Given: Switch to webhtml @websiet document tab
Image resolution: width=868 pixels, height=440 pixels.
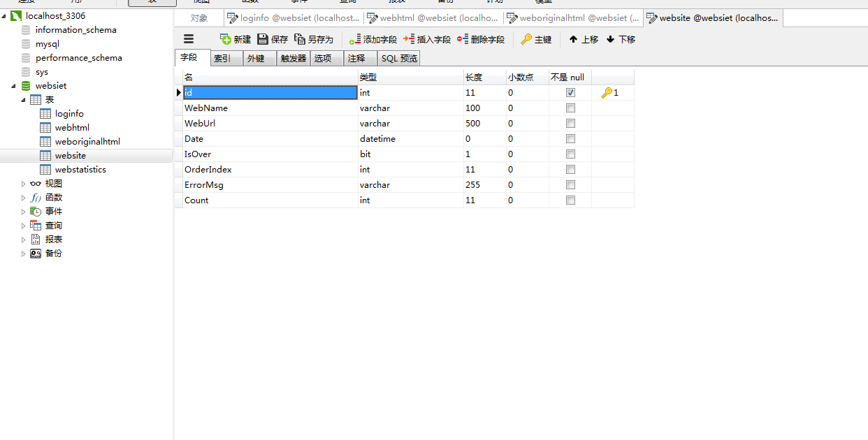Looking at the screenshot, I should [434, 18].
